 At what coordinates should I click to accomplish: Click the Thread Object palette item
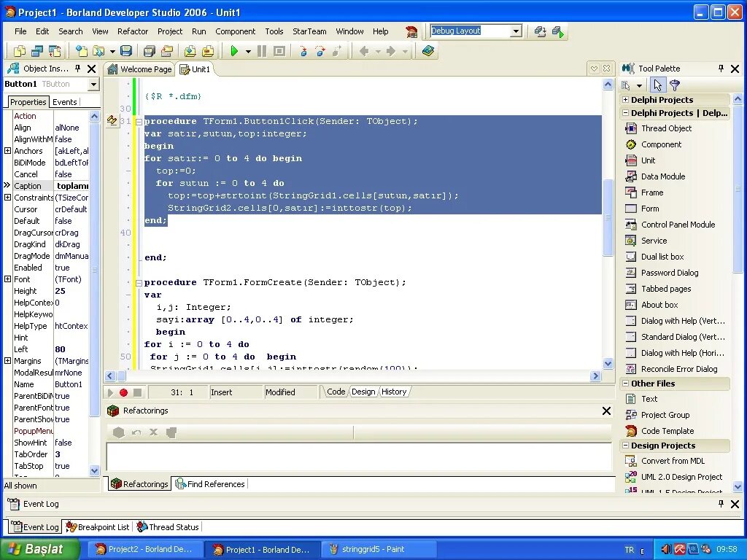pos(666,128)
